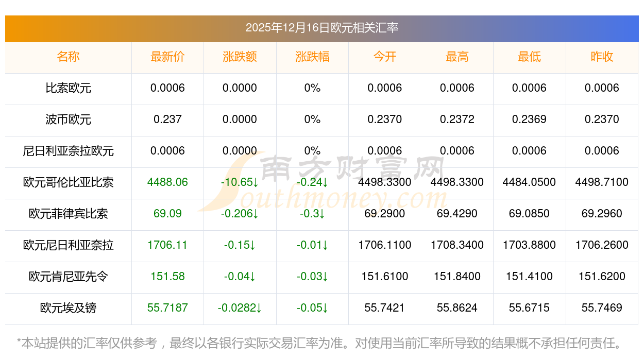Click latest price 0.237 for 波币欧元
The height and width of the screenshot is (359, 644).
[x=167, y=119]
